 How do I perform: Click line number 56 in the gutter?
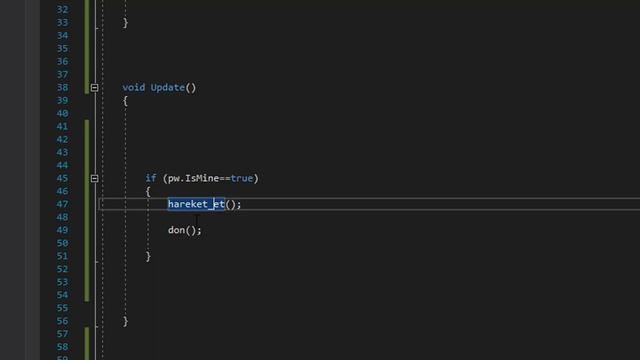click(x=62, y=321)
